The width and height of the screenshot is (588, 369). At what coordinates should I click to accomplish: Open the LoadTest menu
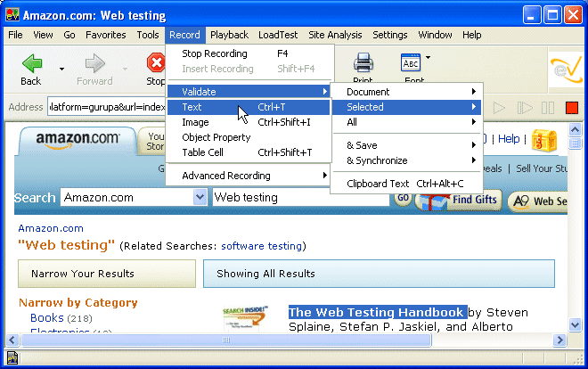(278, 35)
